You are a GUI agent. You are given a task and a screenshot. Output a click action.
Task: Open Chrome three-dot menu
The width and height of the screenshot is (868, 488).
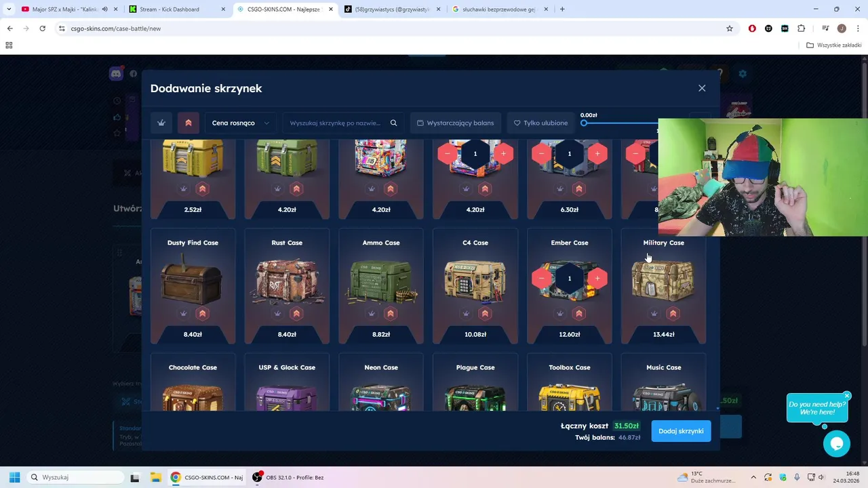pos(857,28)
